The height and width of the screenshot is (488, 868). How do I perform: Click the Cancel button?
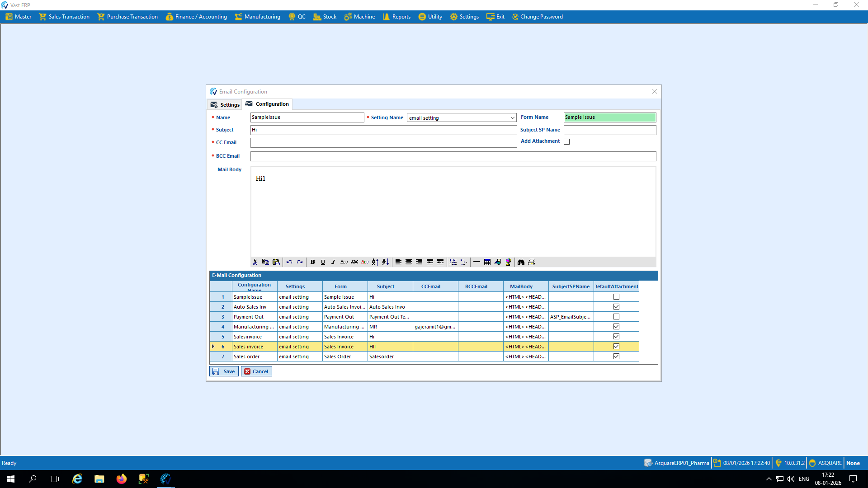coord(256,371)
